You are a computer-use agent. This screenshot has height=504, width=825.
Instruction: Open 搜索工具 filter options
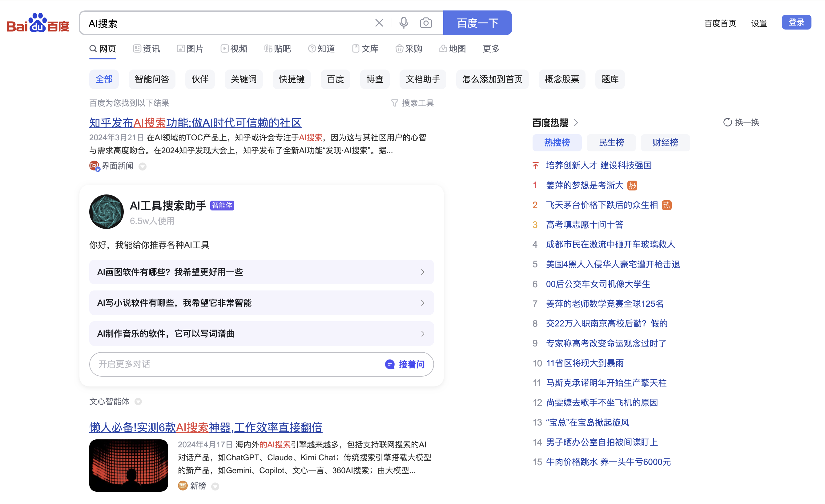point(412,103)
